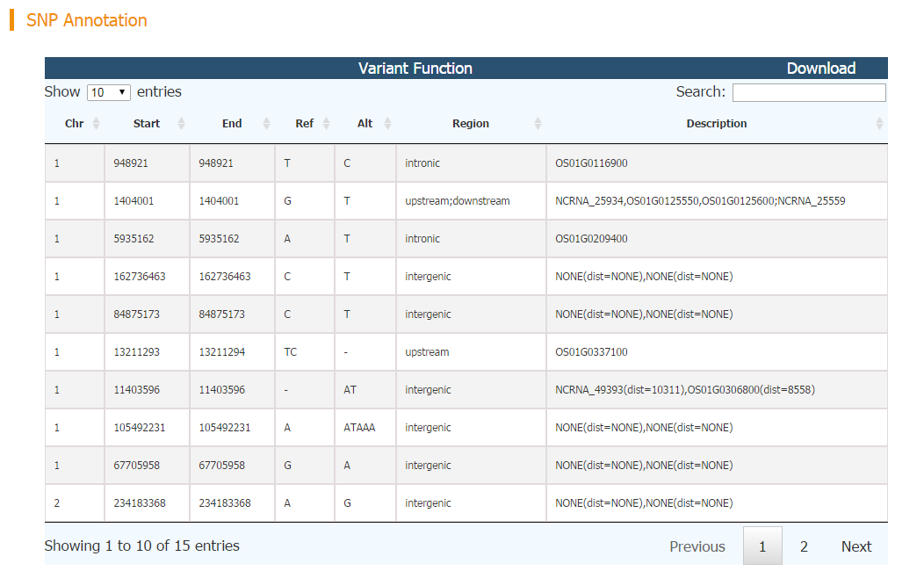Click the Chr column header label
Image resolution: width=924 pixels, height=571 pixels.
pyautogui.click(x=75, y=124)
